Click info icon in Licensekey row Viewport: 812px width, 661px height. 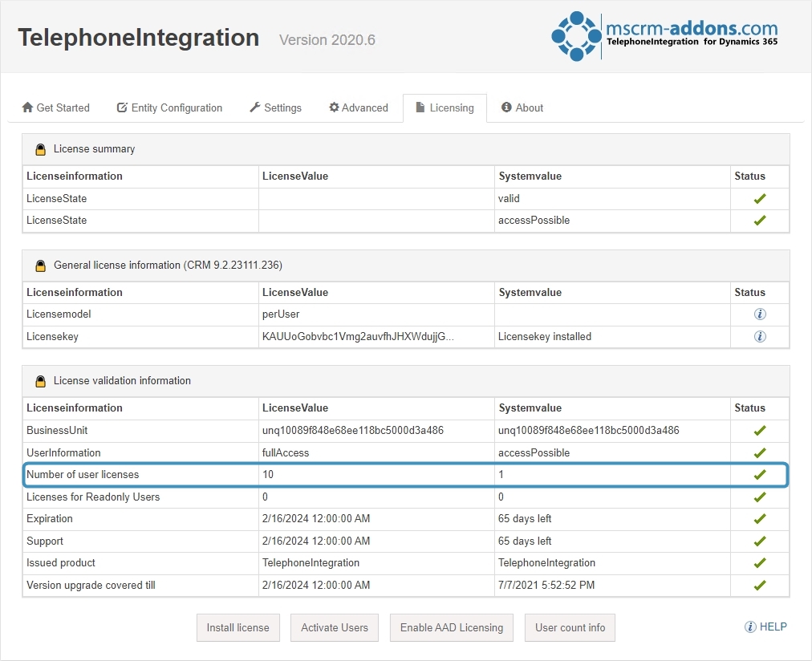coord(760,336)
